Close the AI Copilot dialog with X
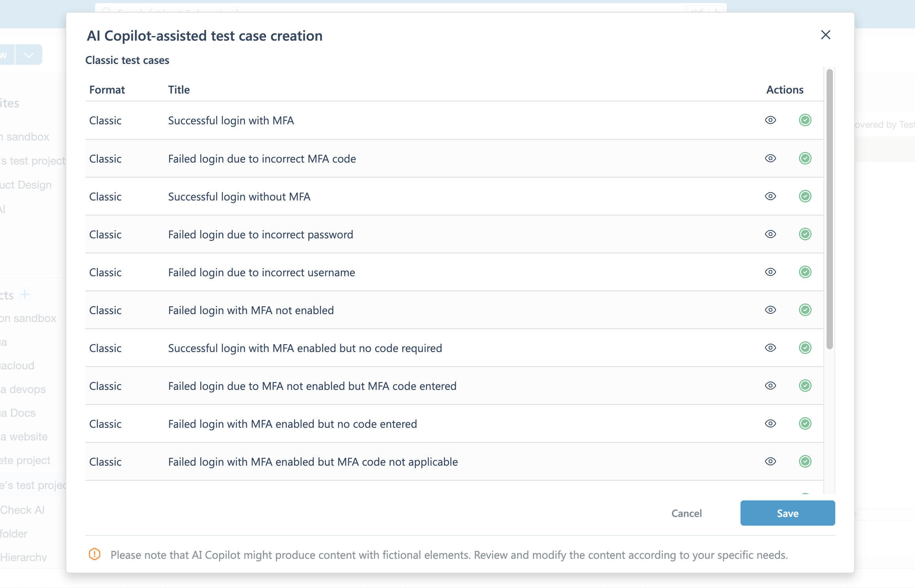The height and width of the screenshot is (588, 915). click(825, 35)
